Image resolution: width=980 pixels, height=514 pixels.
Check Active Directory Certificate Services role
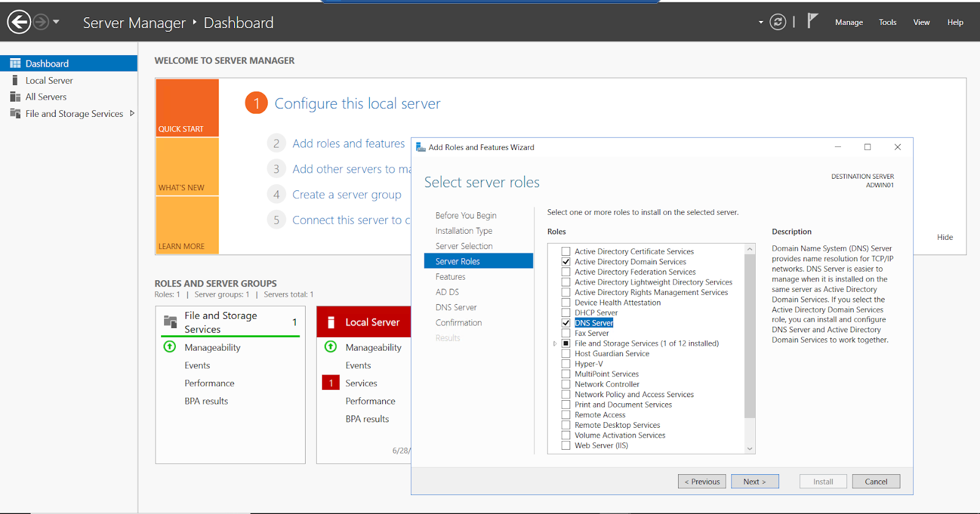pos(566,251)
